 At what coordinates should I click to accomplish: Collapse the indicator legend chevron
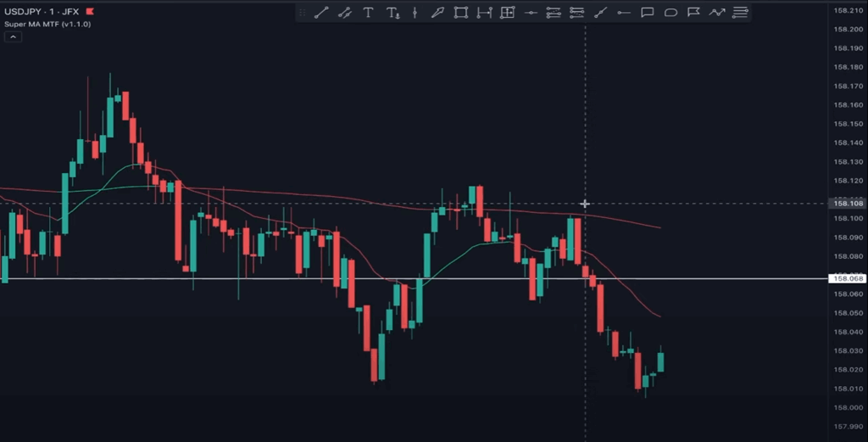click(11, 37)
